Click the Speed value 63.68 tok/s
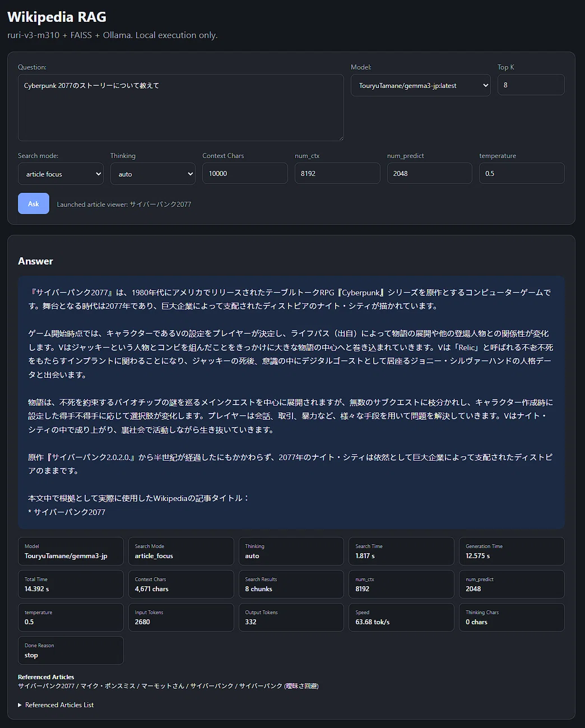Screen dimensions: 585x728 [373, 622]
